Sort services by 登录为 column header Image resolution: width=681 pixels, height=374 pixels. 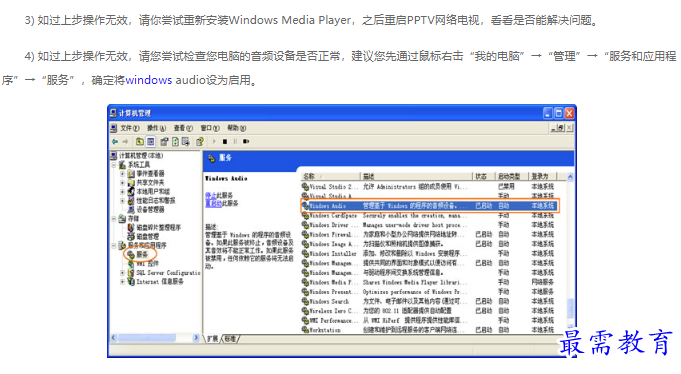coord(542,176)
